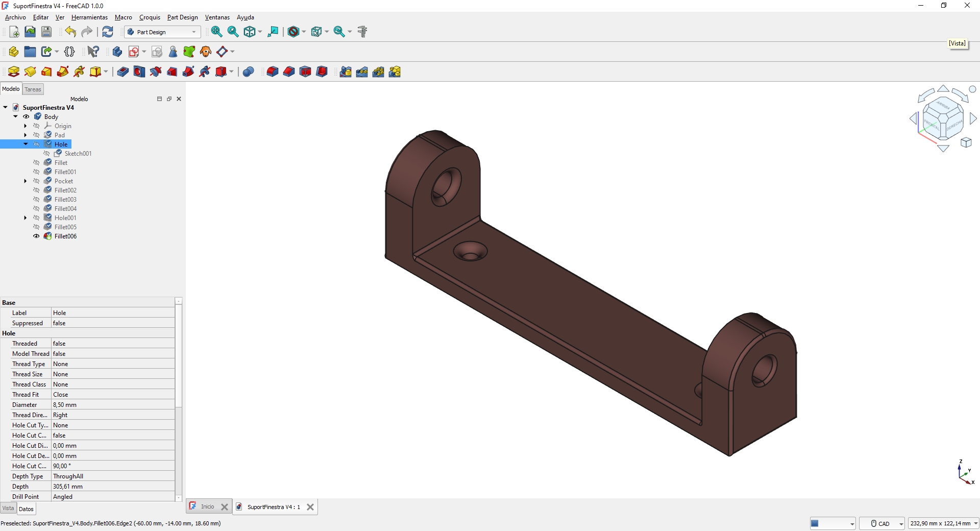Toggle visibility eye of Body
Viewport: 980px width, 531px height.
pyautogui.click(x=26, y=117)
